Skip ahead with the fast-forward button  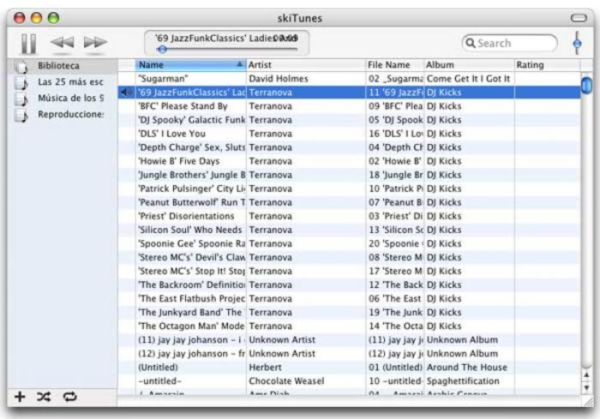pos(95,42)
